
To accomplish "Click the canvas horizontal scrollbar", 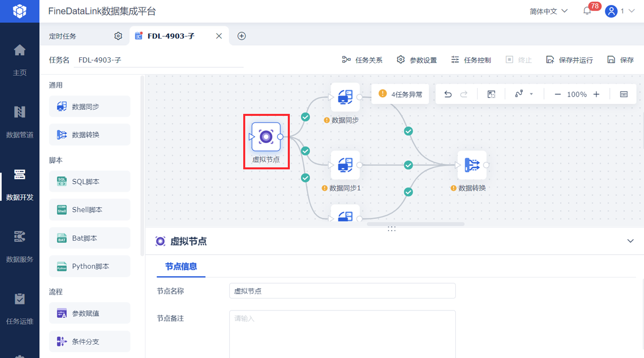I will pos(416,224).
